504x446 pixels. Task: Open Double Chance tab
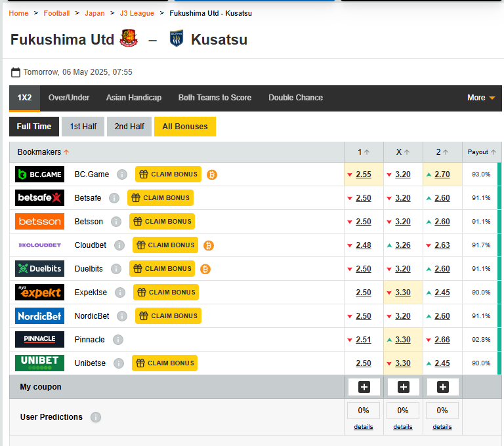(295, 98)
